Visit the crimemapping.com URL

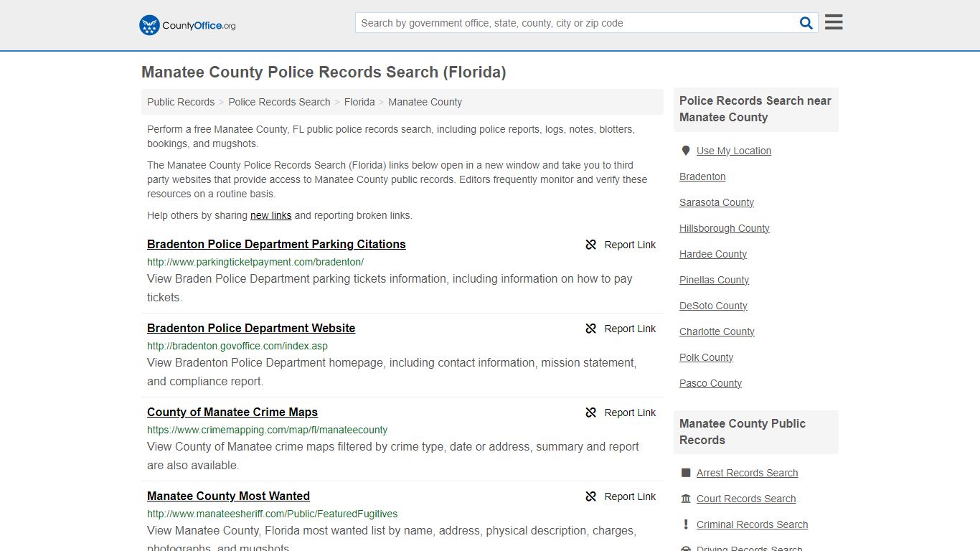click(x=267, y=430)
